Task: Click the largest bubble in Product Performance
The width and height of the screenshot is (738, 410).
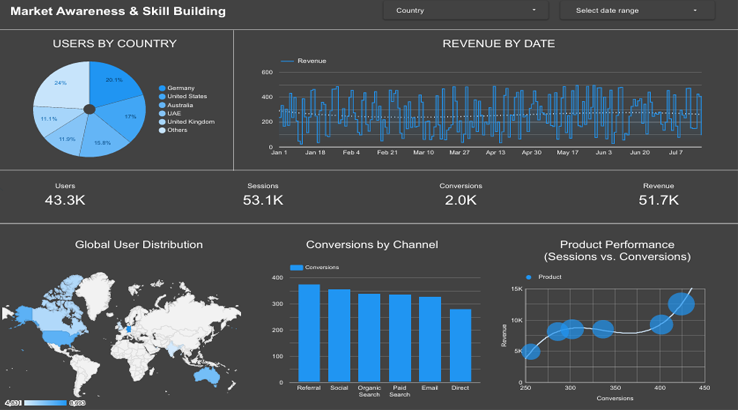Action: click(x=681, y=304)
